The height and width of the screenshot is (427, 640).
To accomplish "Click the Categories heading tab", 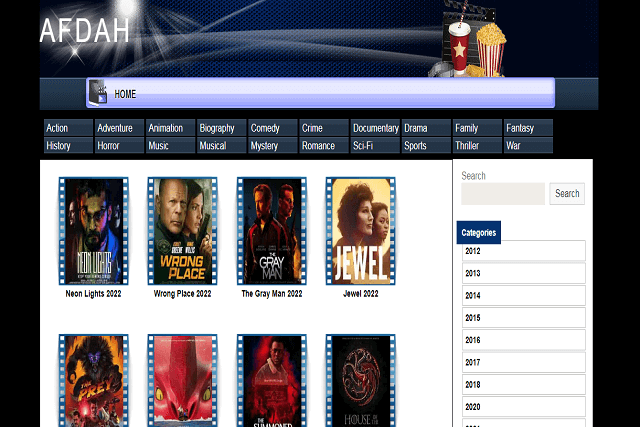I will (479, 232).
